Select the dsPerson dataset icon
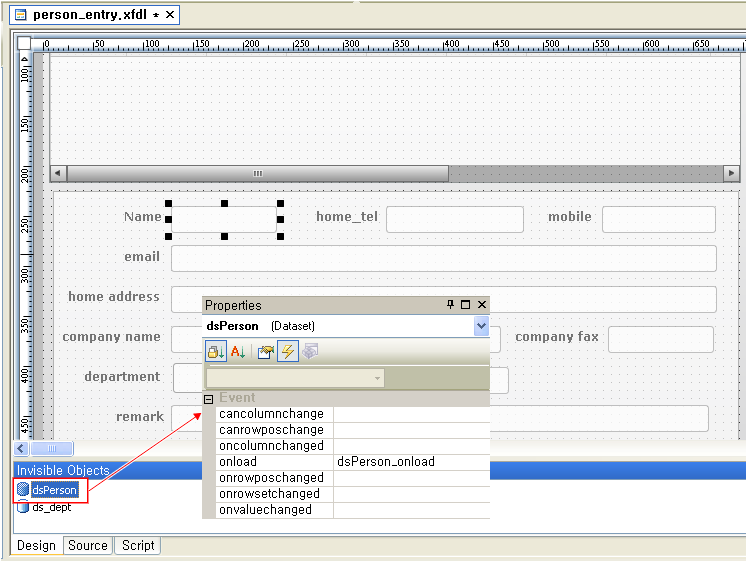The image size is (747, 562). pos(23,489)
